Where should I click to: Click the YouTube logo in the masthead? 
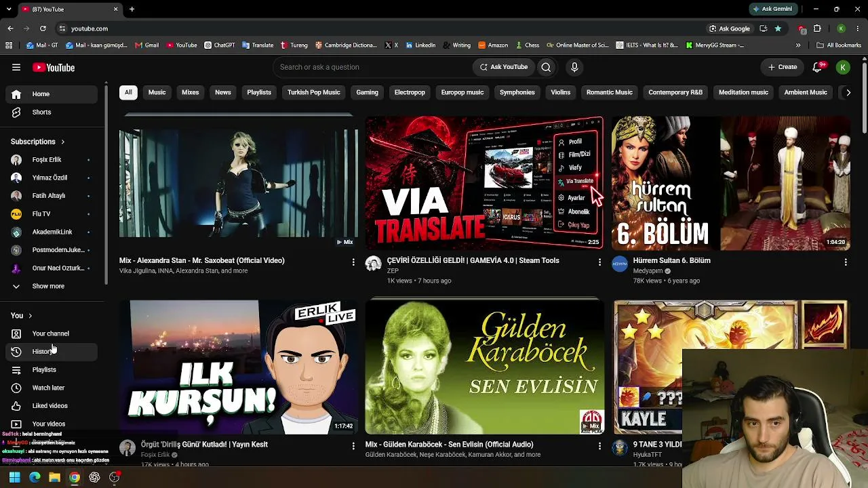(54, 67)
